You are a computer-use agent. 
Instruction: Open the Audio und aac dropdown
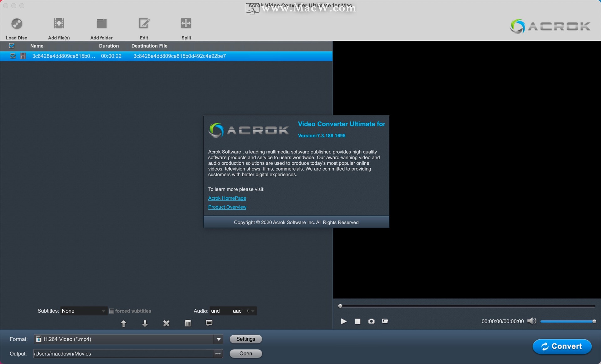[x=233, y=311]
